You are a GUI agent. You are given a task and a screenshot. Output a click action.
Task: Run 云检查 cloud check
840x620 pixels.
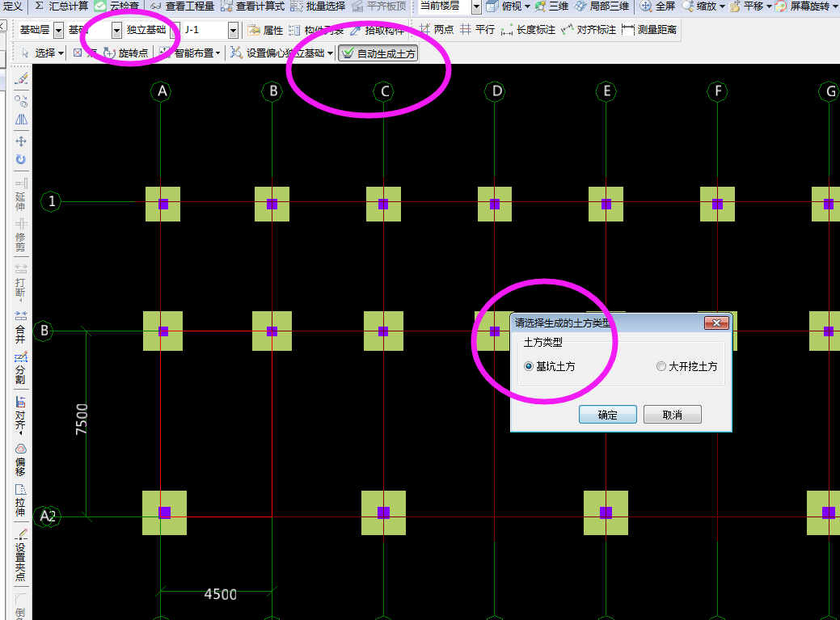[x=116, y=6]
